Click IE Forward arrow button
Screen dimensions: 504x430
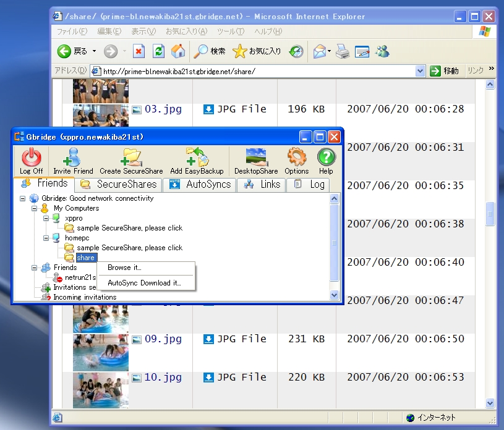111,51
